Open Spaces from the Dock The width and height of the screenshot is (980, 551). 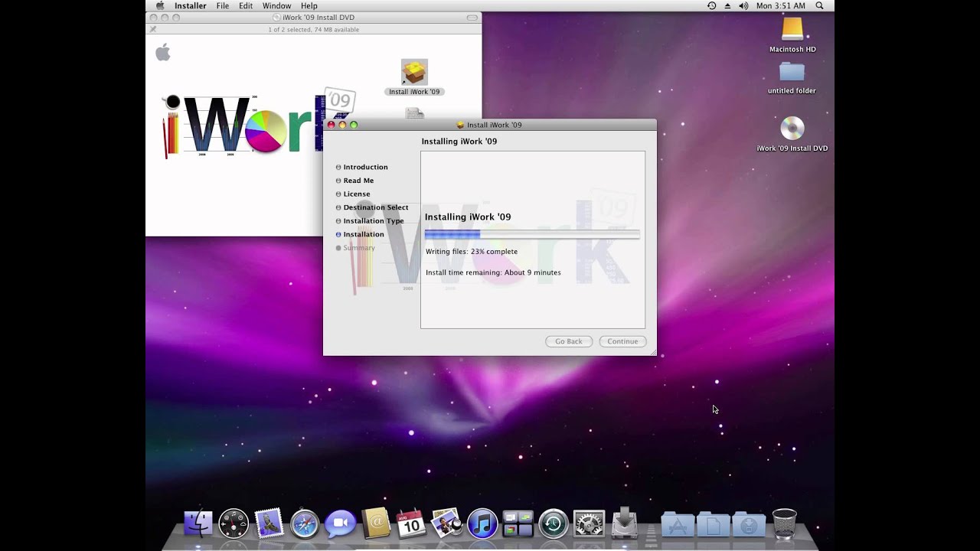[518, 524]
